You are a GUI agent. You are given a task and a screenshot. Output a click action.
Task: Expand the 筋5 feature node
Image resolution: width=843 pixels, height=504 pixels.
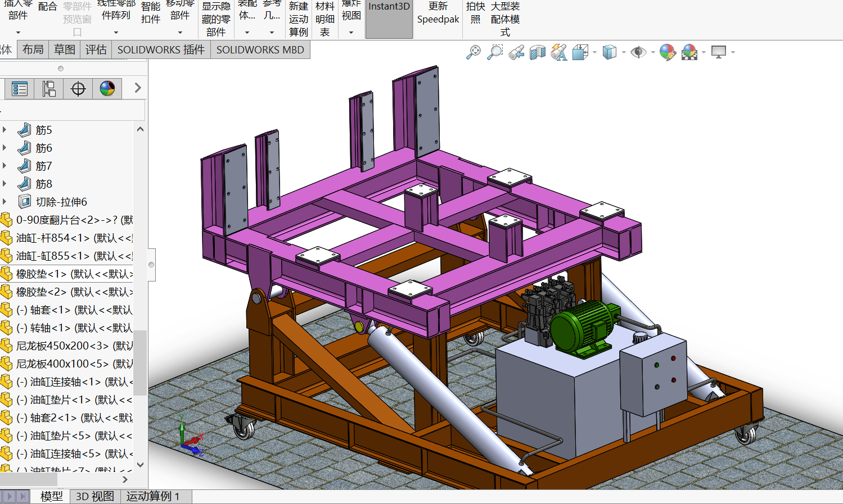point(4,130)
